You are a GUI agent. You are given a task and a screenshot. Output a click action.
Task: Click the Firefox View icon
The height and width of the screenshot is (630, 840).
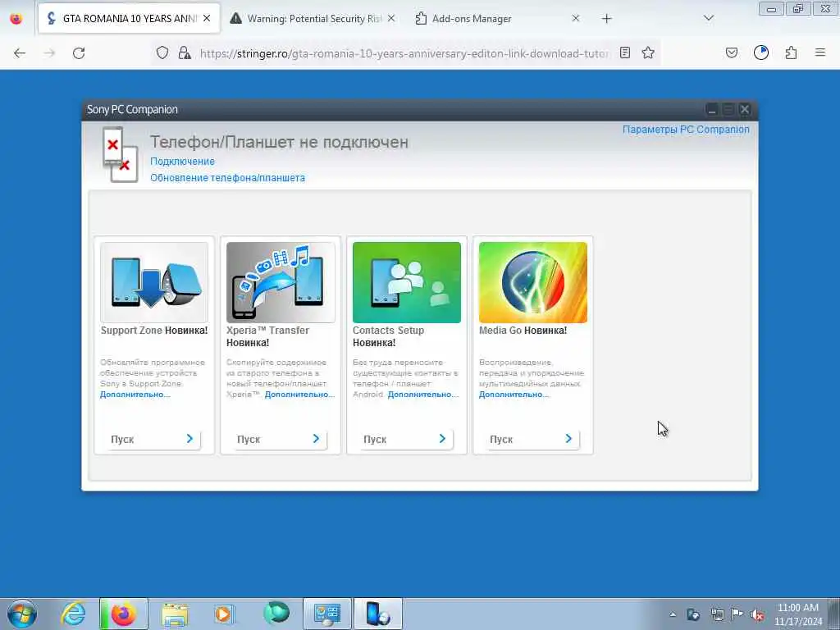(x=16, y=19)
